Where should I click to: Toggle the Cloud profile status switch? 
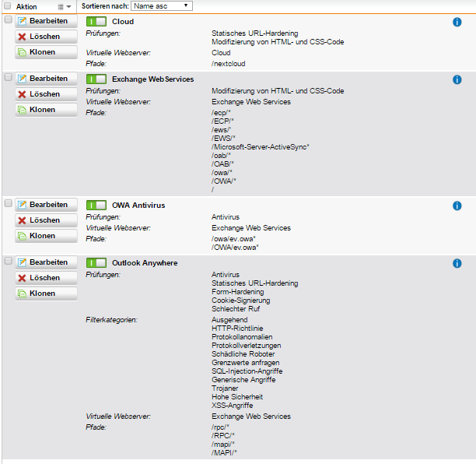point(96,22)
